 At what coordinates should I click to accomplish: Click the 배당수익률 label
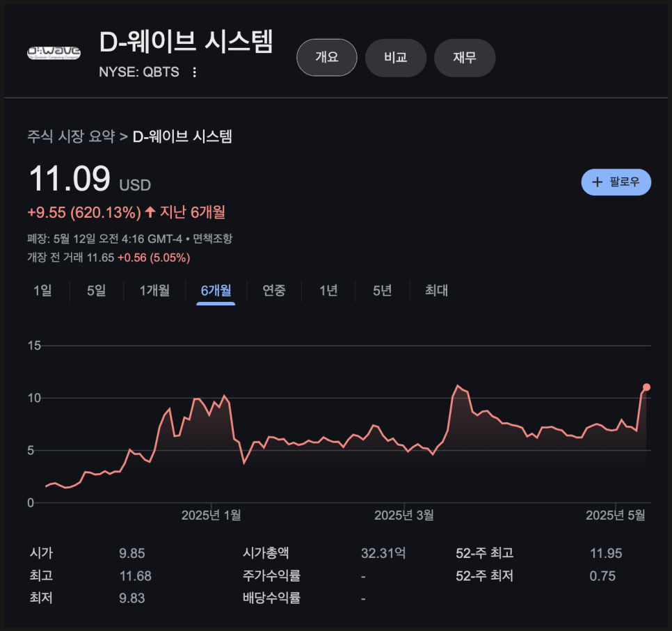tap(272, 598)
